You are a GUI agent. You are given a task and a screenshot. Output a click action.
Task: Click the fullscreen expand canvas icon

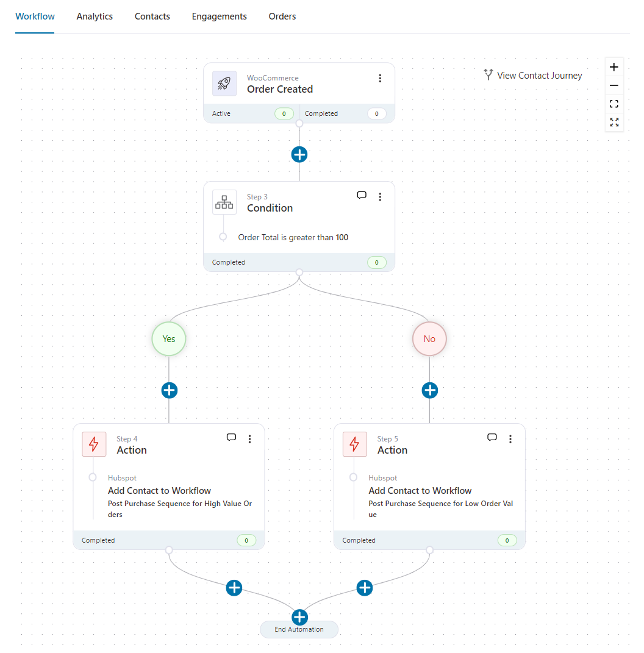pos(614,123)
